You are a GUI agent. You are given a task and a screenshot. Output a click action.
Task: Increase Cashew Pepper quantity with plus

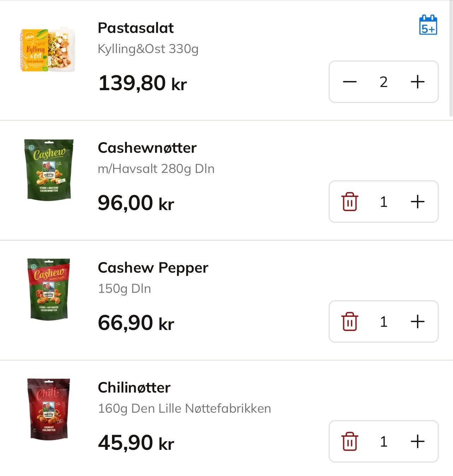point(417,321)
